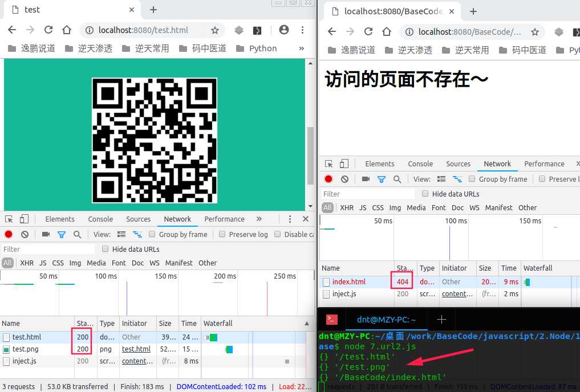The image size is (580, 392).
Task: Open 逸鹏说道 bookmark folder in left browser
Action: [x=32, y=48]
